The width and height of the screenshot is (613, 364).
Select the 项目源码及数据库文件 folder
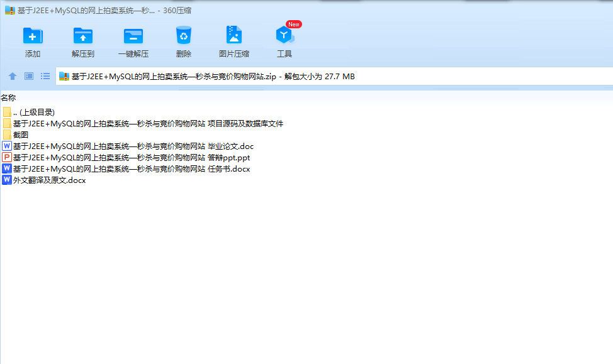[x=143, y=124]
